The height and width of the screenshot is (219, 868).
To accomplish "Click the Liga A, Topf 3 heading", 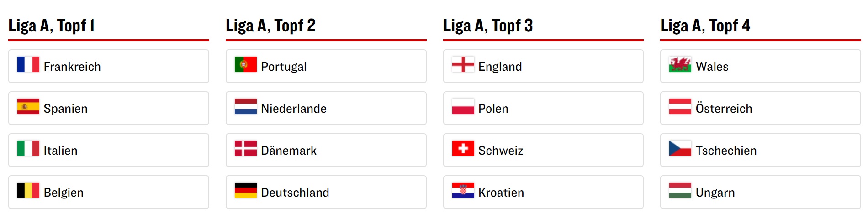I will click(487, 26).
